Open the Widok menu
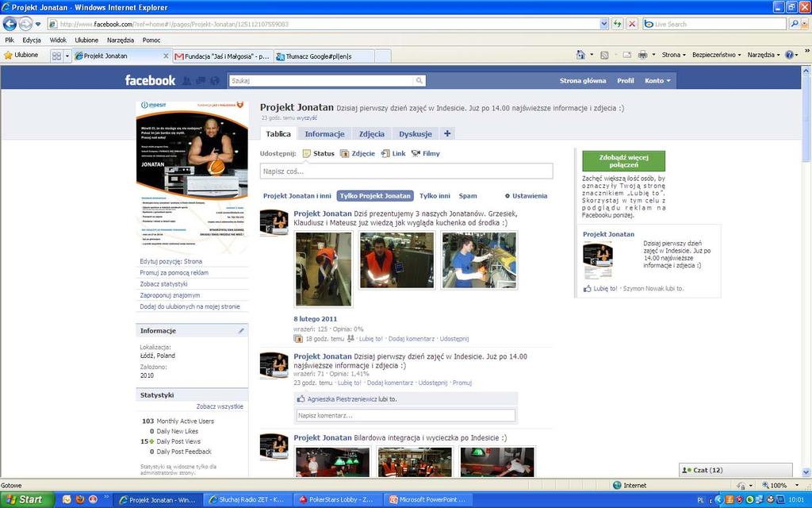This screenshot has height=508, width=812. (58, 40)
